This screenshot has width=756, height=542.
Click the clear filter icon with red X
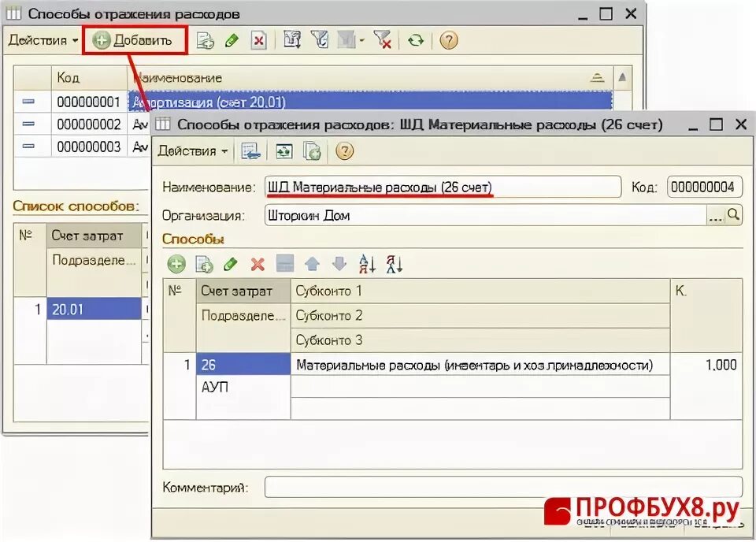(384, 39)
